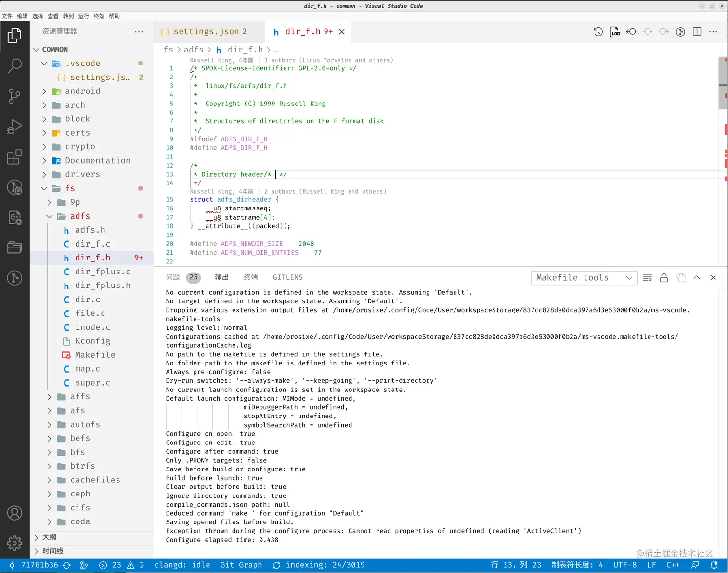Click the 行 13, 列 23 cursor position

pyautogui.click(x=516, y=565)
